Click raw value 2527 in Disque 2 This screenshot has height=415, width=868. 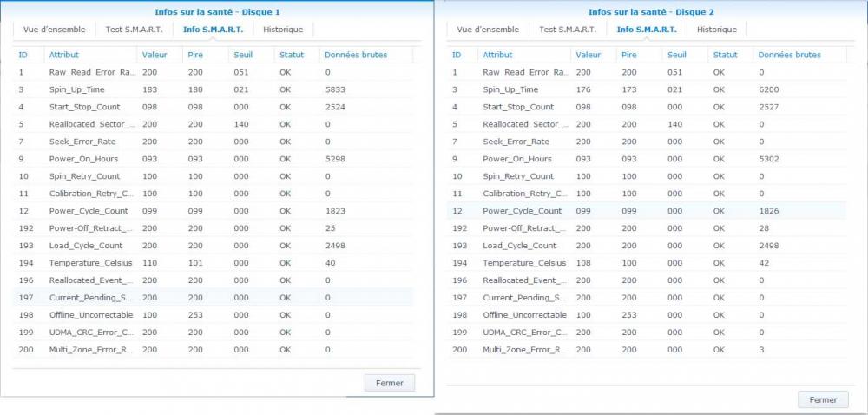[769, 107]
